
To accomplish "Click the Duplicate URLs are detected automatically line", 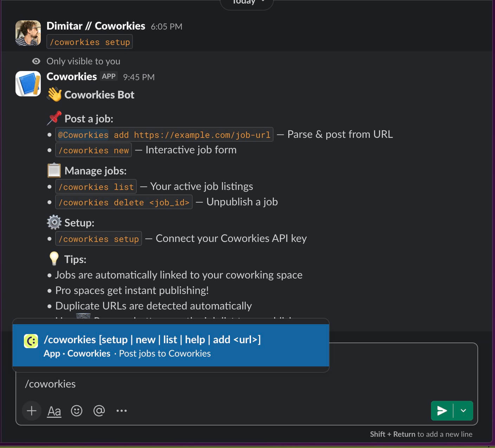I will 154,306.
